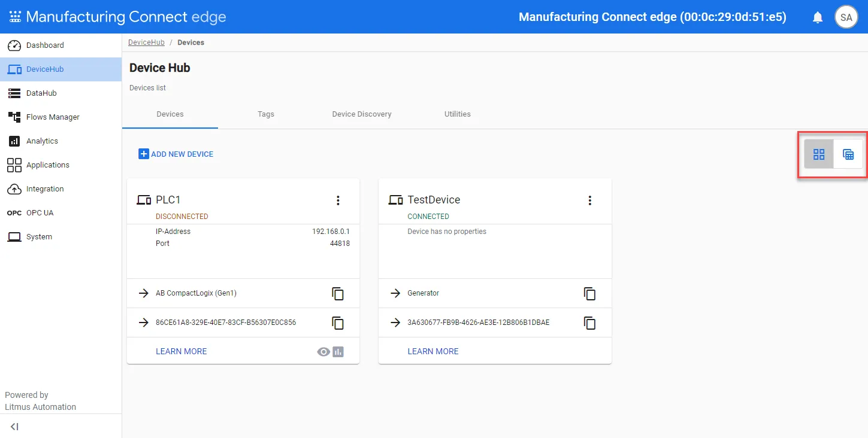The image size is (868, 438).
Task: Open the notifications bell
Action: [818, 17]
